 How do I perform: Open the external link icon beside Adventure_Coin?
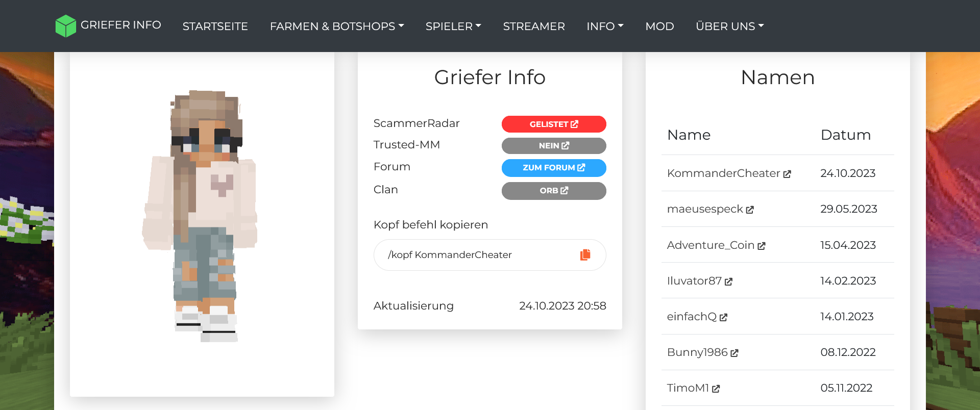pyautogui.click(x=762, y=246)
